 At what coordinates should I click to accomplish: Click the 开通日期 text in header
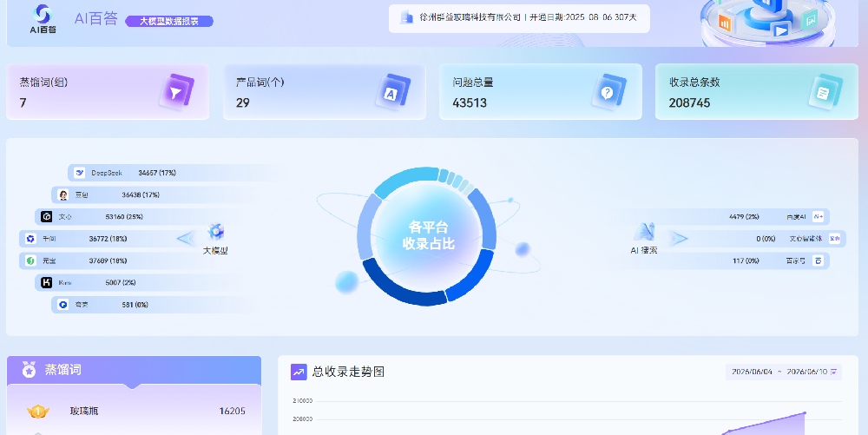click(583, 17)
